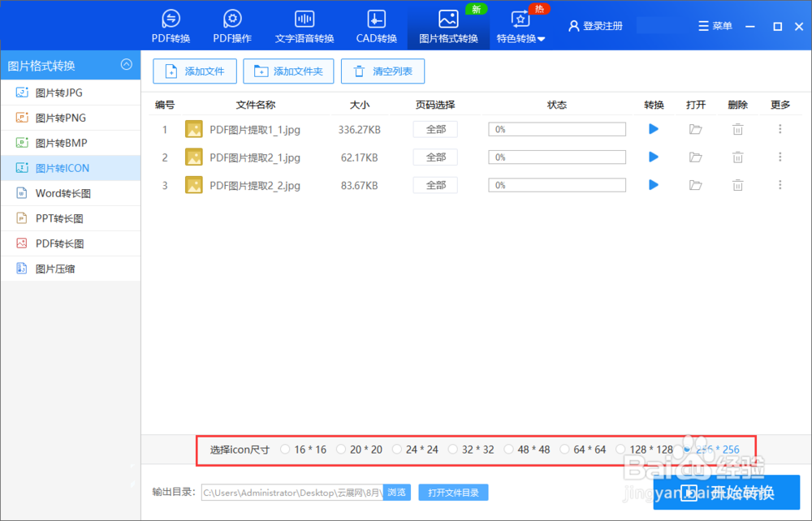Screen dimensions: 812x521
Task: Click the 开始转换 button
Action: pos(726,493)
